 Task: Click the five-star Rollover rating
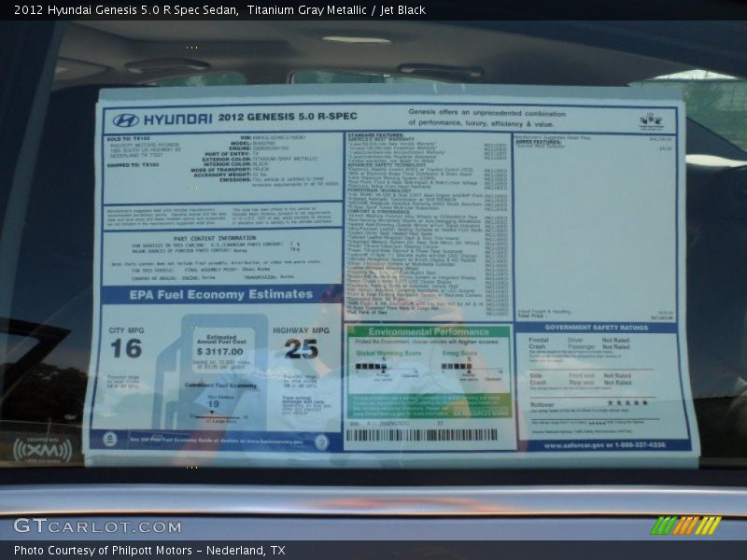point(627,403)
